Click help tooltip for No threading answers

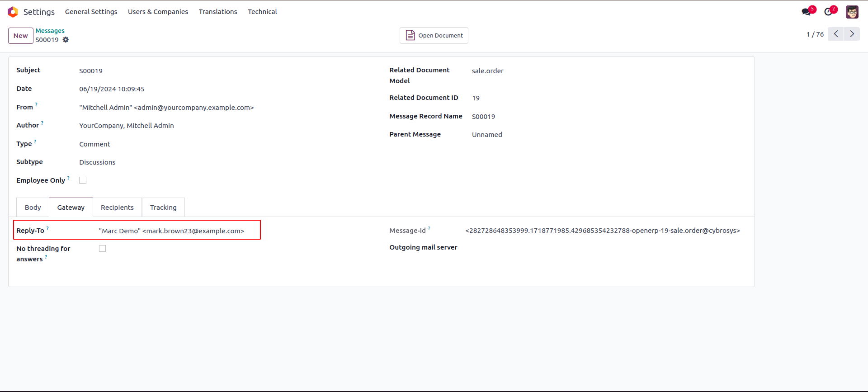pos(46,256)
